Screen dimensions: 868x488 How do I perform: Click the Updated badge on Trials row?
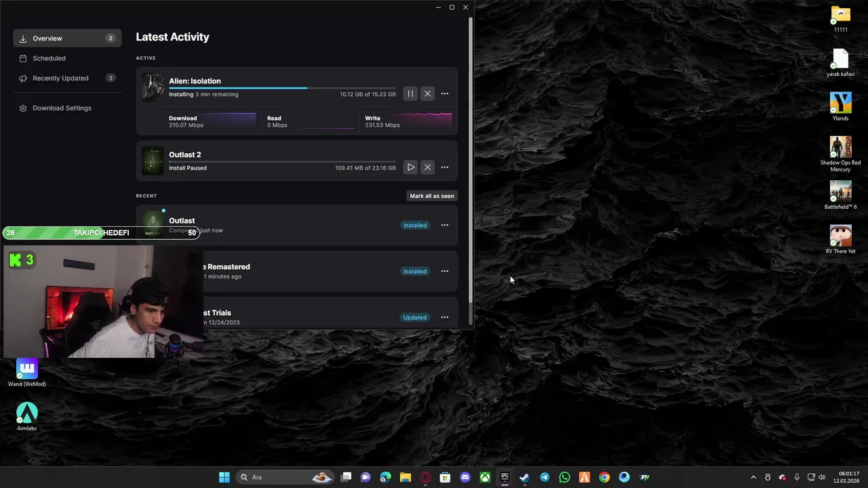(415, 317)
